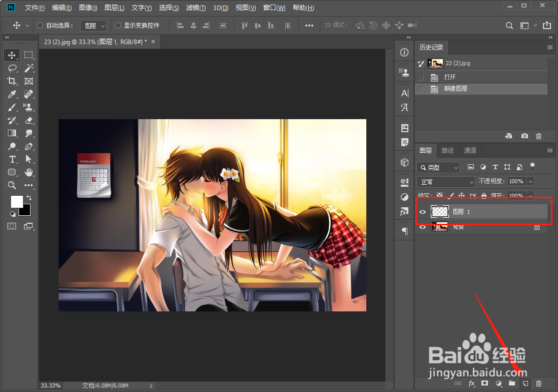Viewport: 558px width, 392px height.
Task: Open the Layers panel flyout menu
Action: (550, 151)
